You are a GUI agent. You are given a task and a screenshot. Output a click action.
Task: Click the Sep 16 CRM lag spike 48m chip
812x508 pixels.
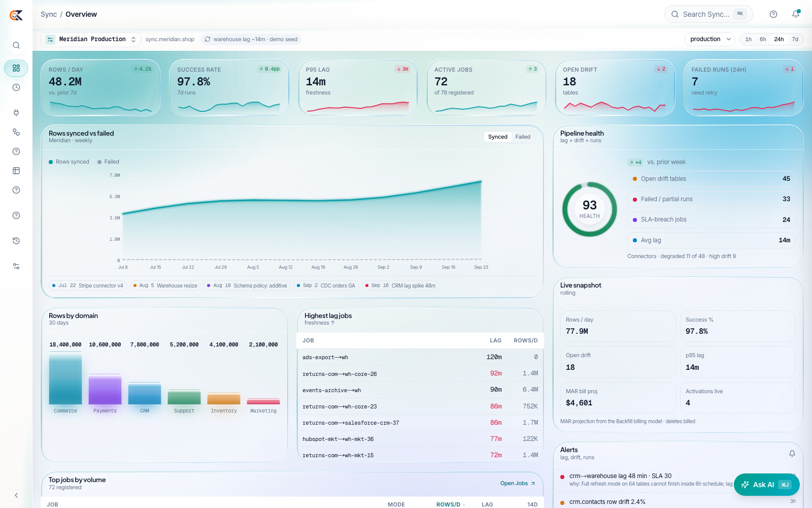coord(400,286)
